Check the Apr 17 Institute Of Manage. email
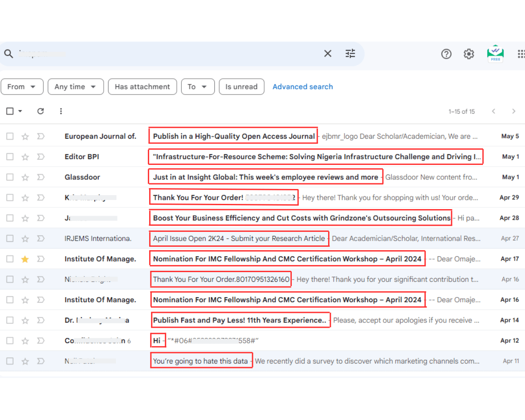Screen dimensions: 525x420 click(x=10, y=259)
